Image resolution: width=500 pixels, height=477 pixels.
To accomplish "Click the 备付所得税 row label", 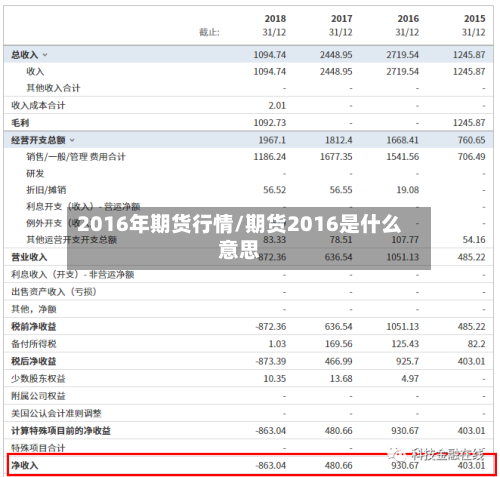I will [34, 344].
